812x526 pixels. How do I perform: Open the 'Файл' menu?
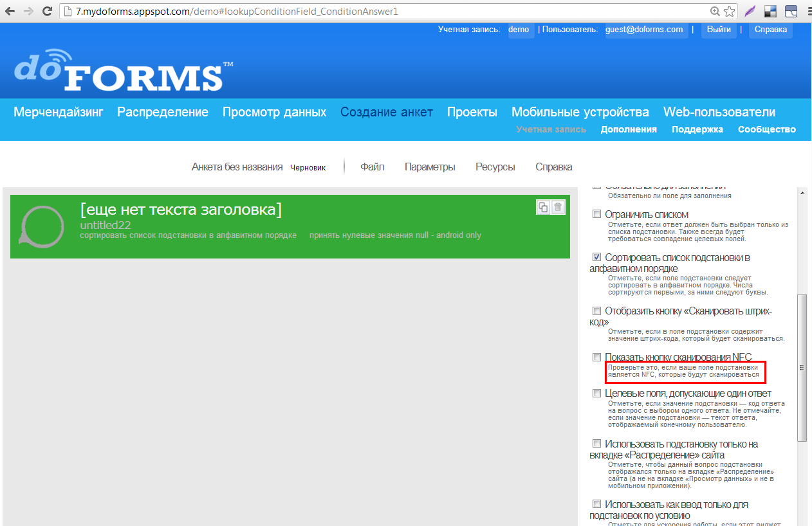372,167
